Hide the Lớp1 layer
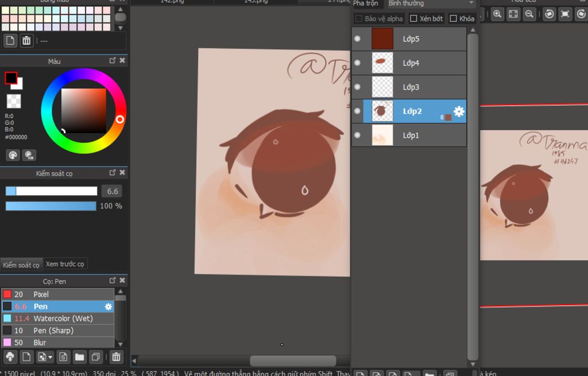This screenshot has height=376, width=588. 357,135
